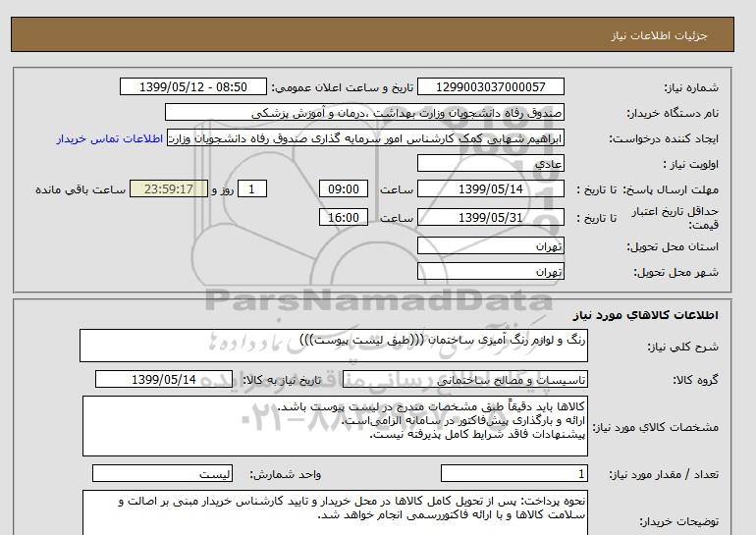Click the استان محل تحویل field تهران
The width and height of the screenshot is (756, 535).
pos(490,245)
